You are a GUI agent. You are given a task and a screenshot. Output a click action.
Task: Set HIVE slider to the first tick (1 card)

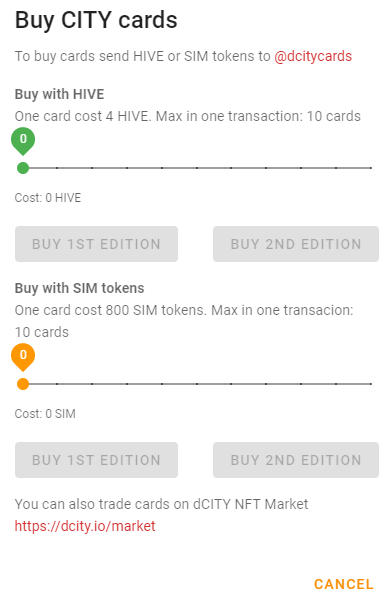pyautogui.click(x=57, y=168)
